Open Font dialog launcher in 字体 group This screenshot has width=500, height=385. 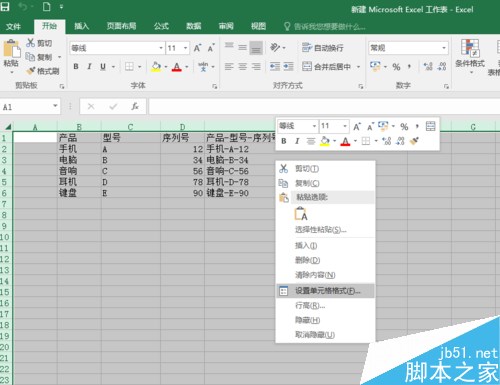pos(214,86)
